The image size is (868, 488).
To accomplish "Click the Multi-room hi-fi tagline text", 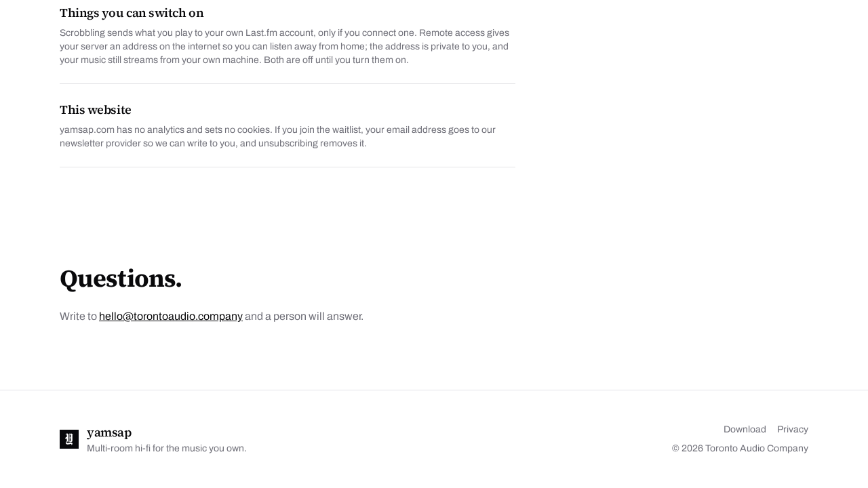I will coord(167,449).
